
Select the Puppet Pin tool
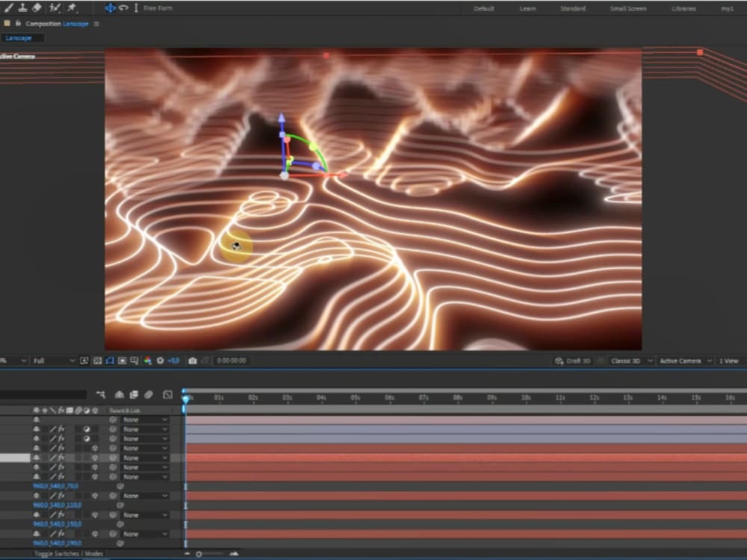click(71, 7)
